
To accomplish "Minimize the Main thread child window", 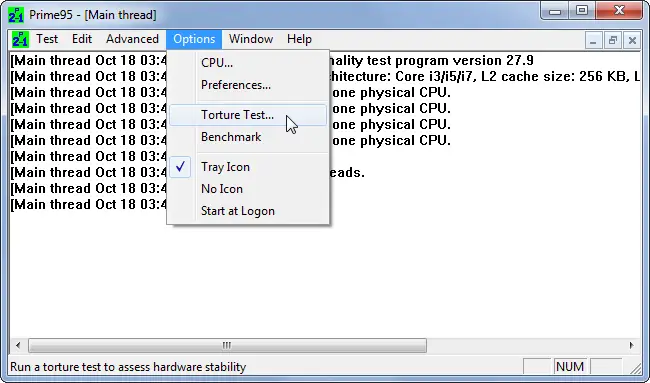I will pyautogui.click(x=593, y=41).
